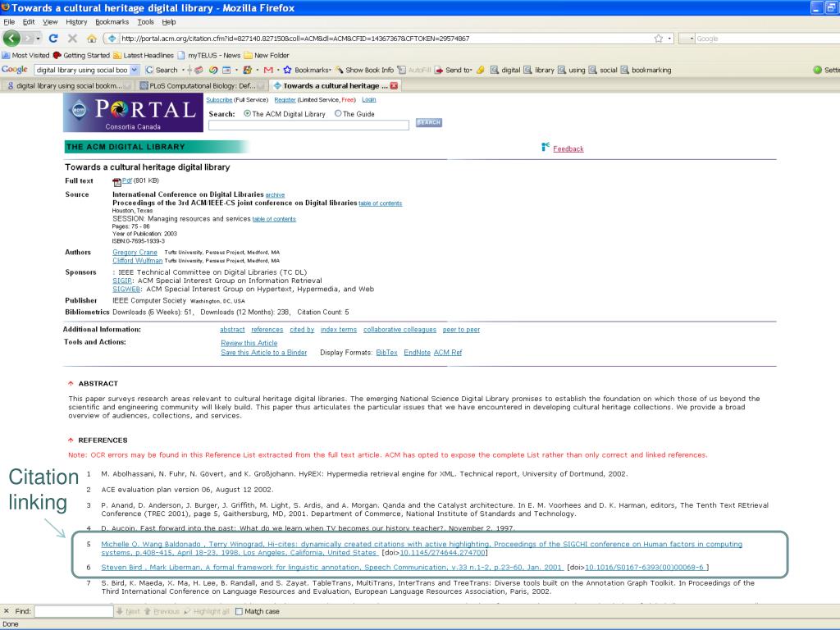The height and width of the screenshot is (630, 840).
Task: Find 'digital' search word button in toolbar
Action: click(505, 71)
